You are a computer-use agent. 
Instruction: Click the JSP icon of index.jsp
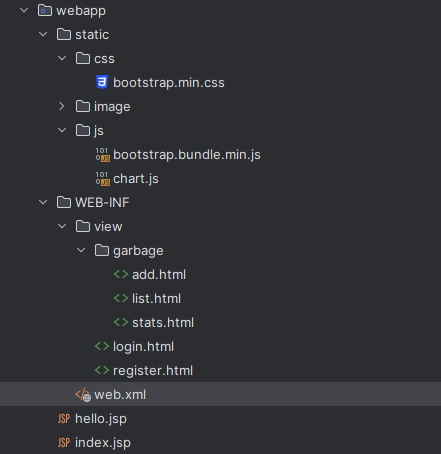64,442
